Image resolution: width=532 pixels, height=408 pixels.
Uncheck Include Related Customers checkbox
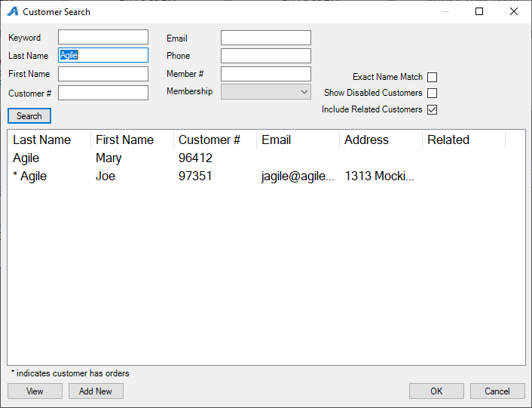pos(432,110)
